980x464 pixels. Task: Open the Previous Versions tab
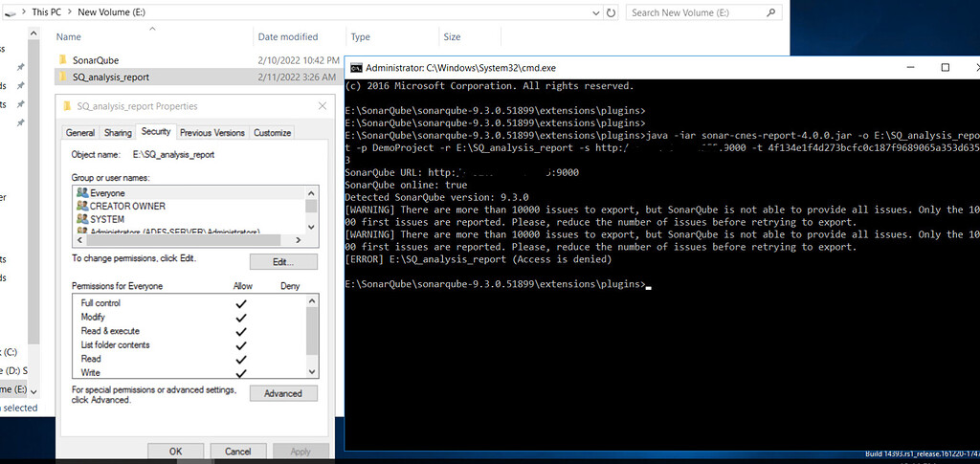point(212,132)
